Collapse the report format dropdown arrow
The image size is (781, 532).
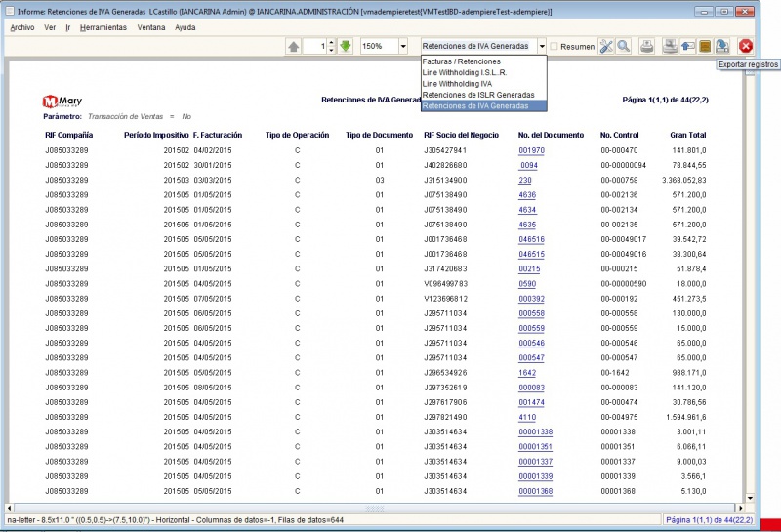point(542,46)
